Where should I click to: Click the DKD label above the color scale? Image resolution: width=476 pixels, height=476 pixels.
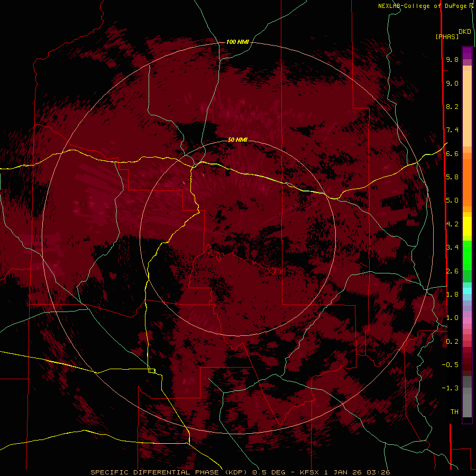pos(465,32)
